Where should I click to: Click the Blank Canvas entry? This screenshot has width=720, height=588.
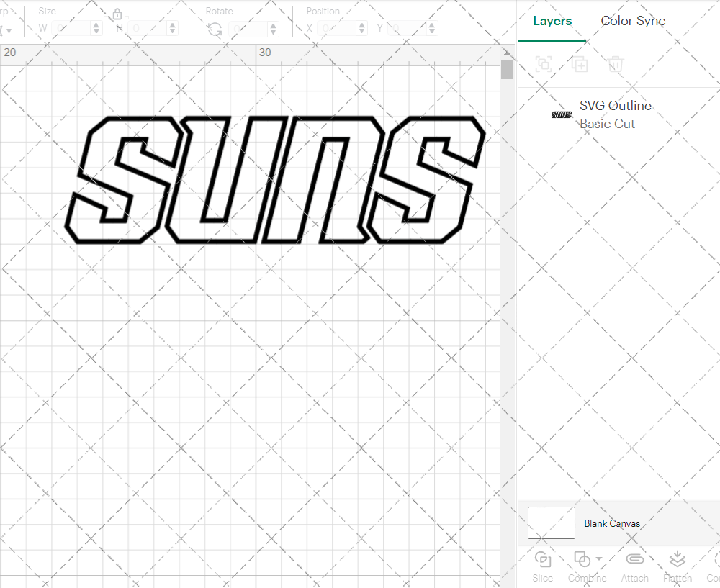tap(612, 523)
